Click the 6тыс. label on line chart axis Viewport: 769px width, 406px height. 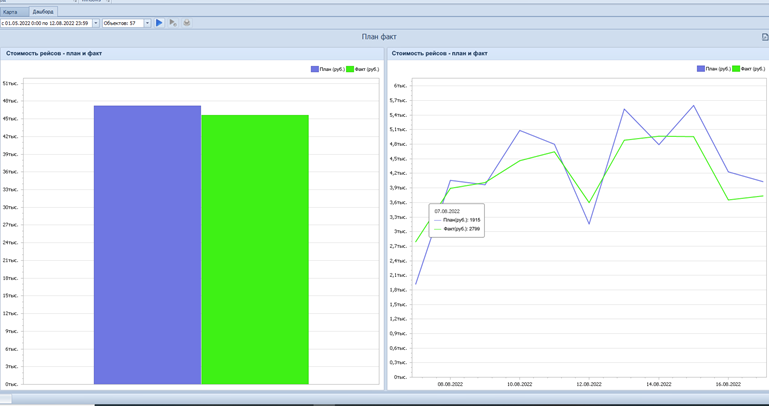[x=401, y=86]
